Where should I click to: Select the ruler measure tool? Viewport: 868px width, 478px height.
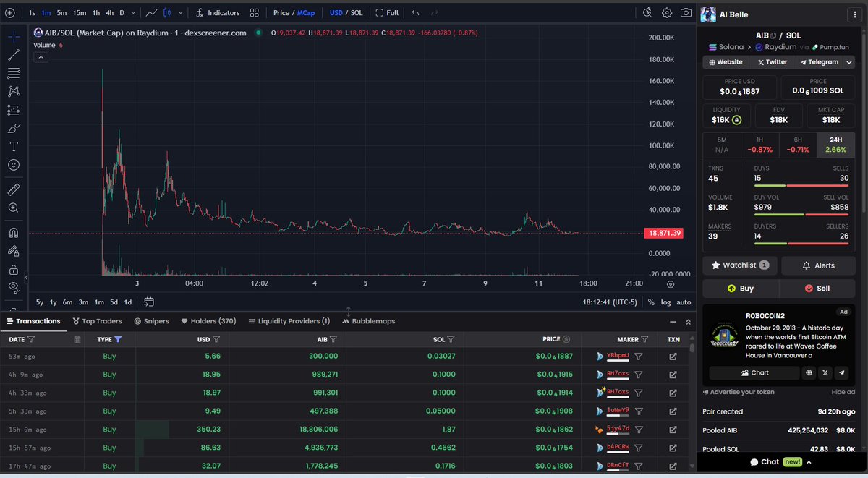(x=13, y=189)
